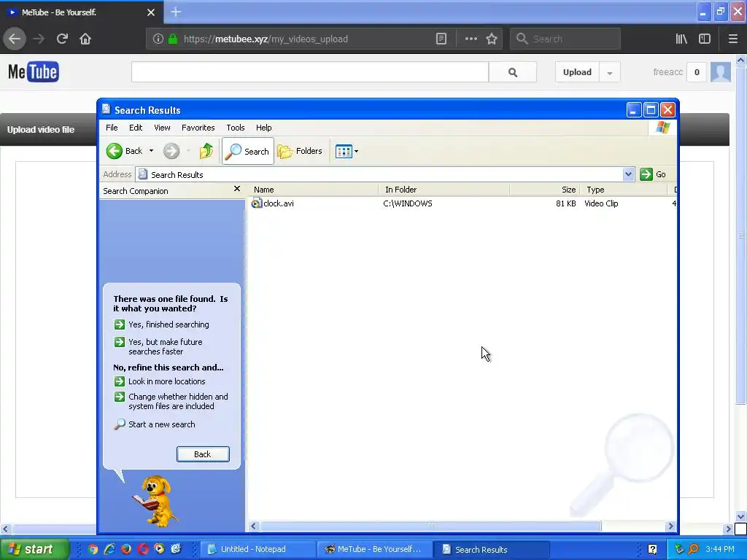747x560 pixels.
Task: Toggle reader view in the Firefox address bar
Action: pos(441,39)
